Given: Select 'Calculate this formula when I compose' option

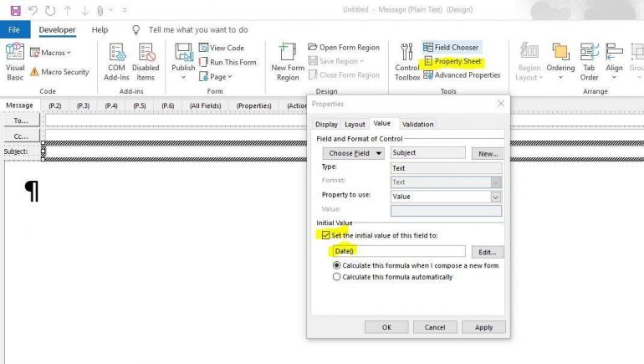Looking at the screenshot, I should pyautogui.click(x=337, y=265).
